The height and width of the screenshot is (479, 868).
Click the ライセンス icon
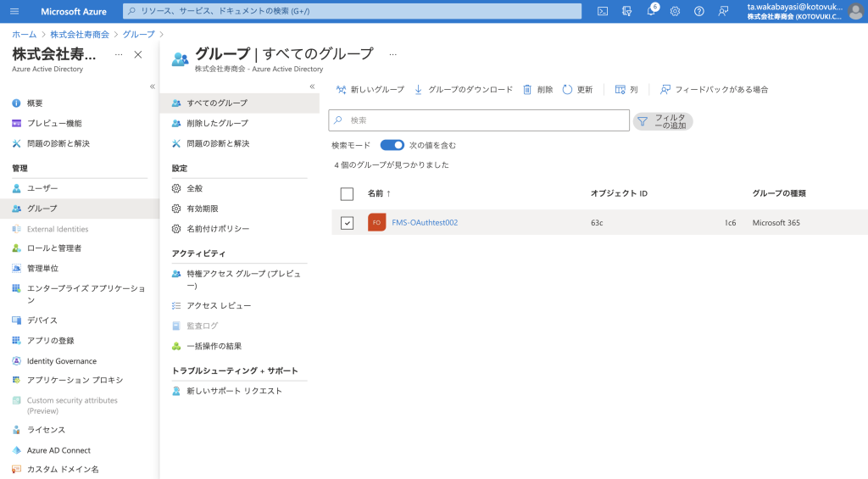[17, 430]
